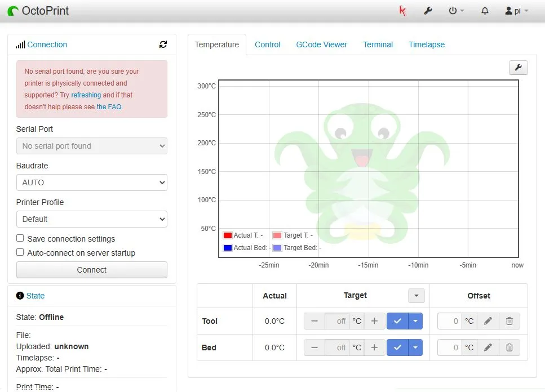
Task: Open Tool temperature presets dropdown
Action: [416, 321]
